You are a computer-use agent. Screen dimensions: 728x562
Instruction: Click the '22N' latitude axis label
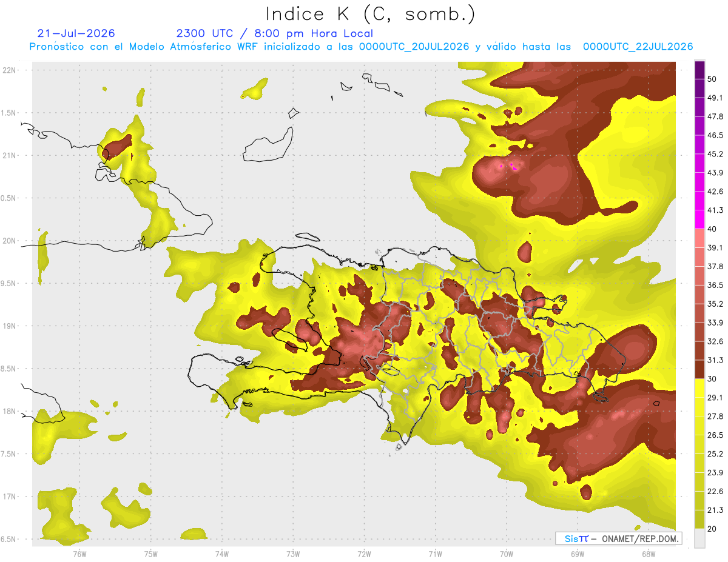point(10,70)
